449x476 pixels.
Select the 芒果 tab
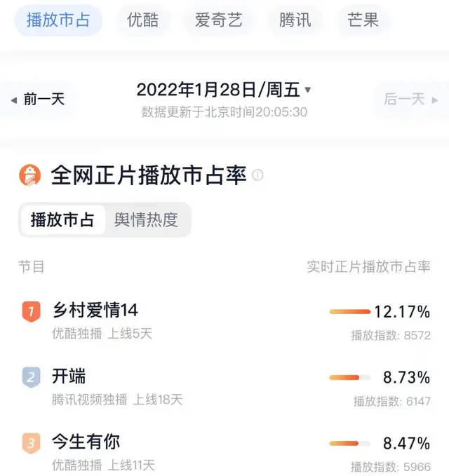click(x=363, y=20)
